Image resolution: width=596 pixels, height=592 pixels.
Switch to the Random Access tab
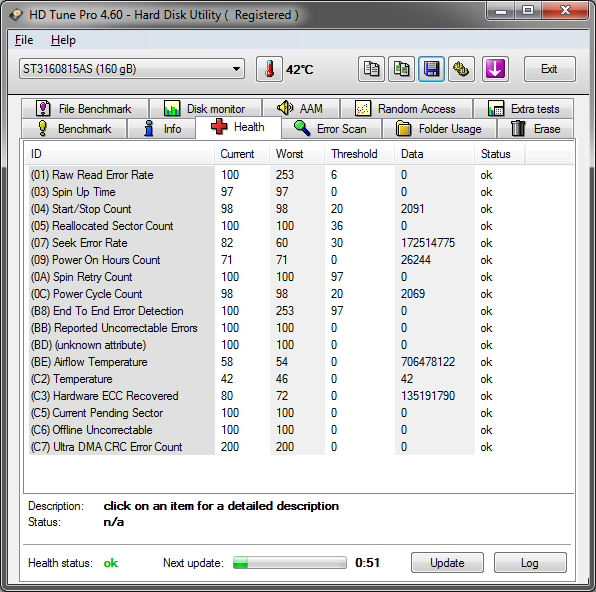click(x=406, y=109)
